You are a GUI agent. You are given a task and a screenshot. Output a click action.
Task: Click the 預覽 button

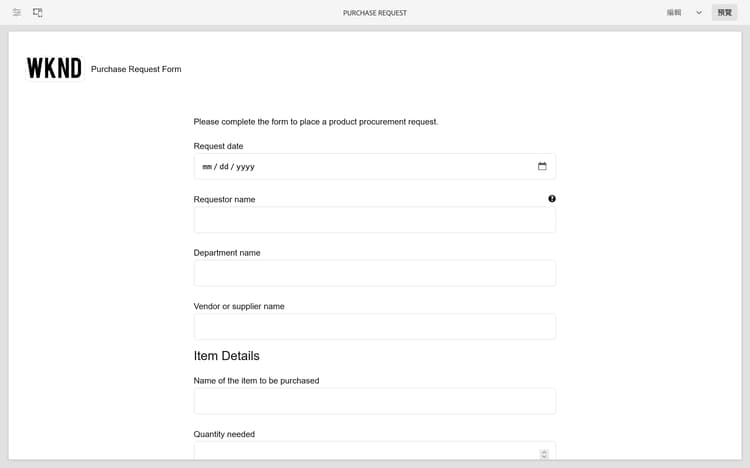pyautogui.click(x=724, y=13)
